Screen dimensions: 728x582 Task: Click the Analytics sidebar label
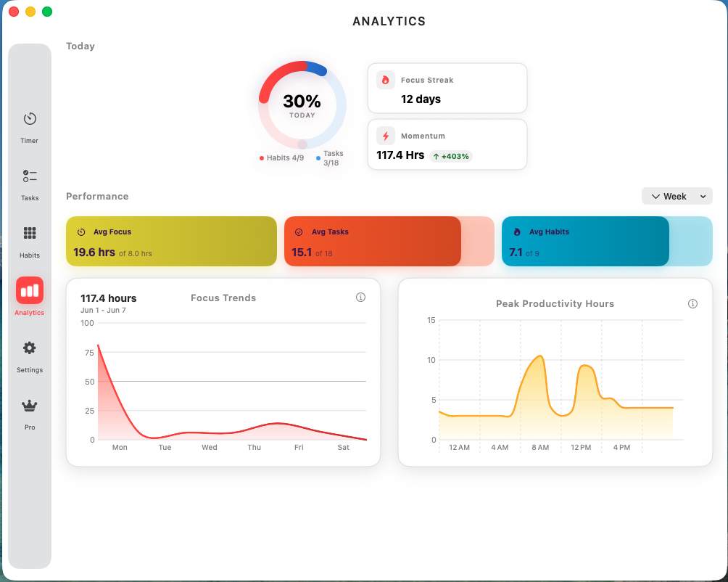tap(29, 313)
